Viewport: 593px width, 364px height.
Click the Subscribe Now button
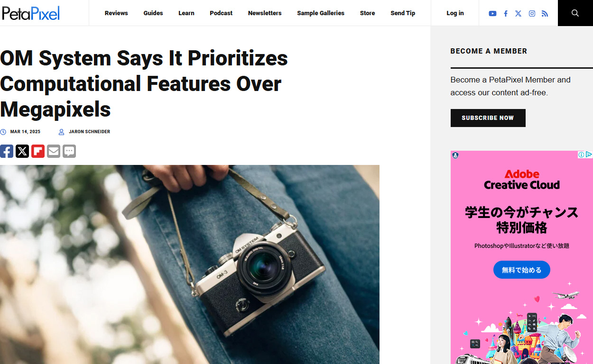click(x=488, y=118)
